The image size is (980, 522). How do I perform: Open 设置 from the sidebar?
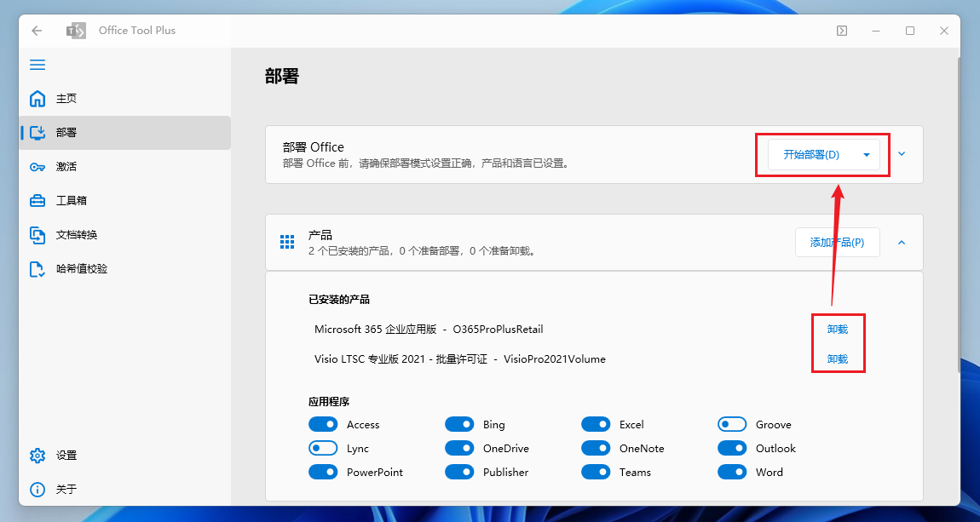click(x=125, y=456)
